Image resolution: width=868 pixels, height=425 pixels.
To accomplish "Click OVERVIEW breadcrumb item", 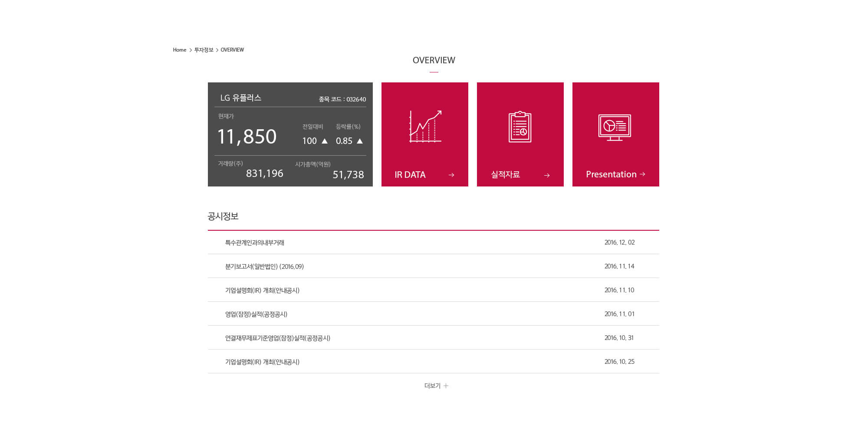I will [232, 50].
